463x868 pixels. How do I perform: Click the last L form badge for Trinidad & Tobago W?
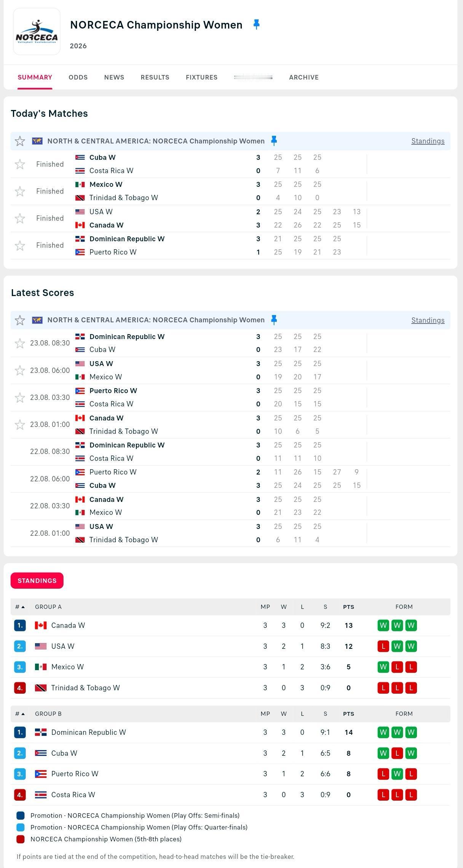point(411,688)
